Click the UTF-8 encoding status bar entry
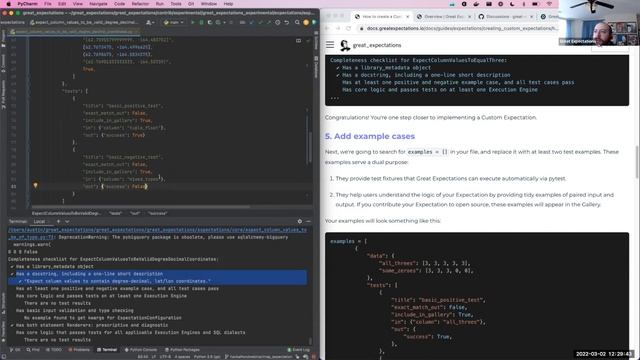The width and height of the screenshot is (640, 360). click(165, 357)
